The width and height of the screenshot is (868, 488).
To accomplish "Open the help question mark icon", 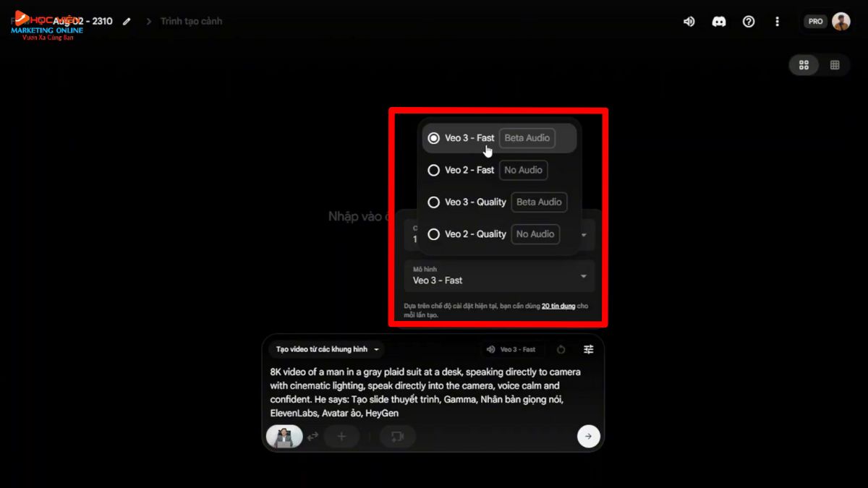I will tap(749, 22).
